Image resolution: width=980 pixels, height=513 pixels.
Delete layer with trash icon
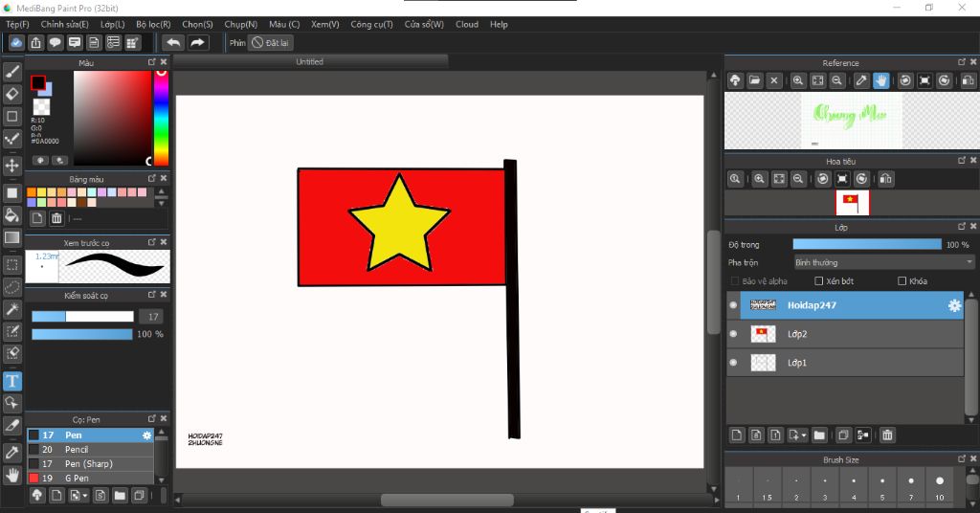click(887, 435)
